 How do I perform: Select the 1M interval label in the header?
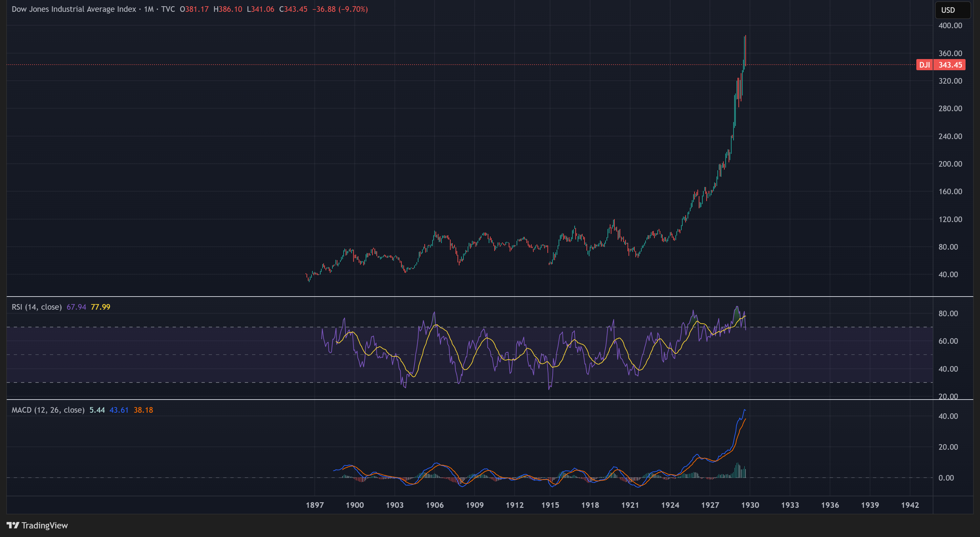(149, 9)
